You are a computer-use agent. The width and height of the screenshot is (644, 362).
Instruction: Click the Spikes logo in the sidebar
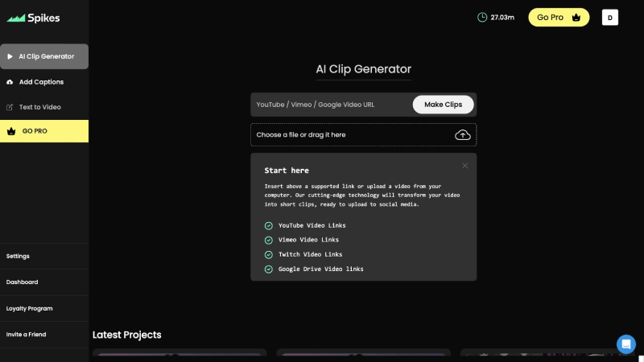(33, 18)
